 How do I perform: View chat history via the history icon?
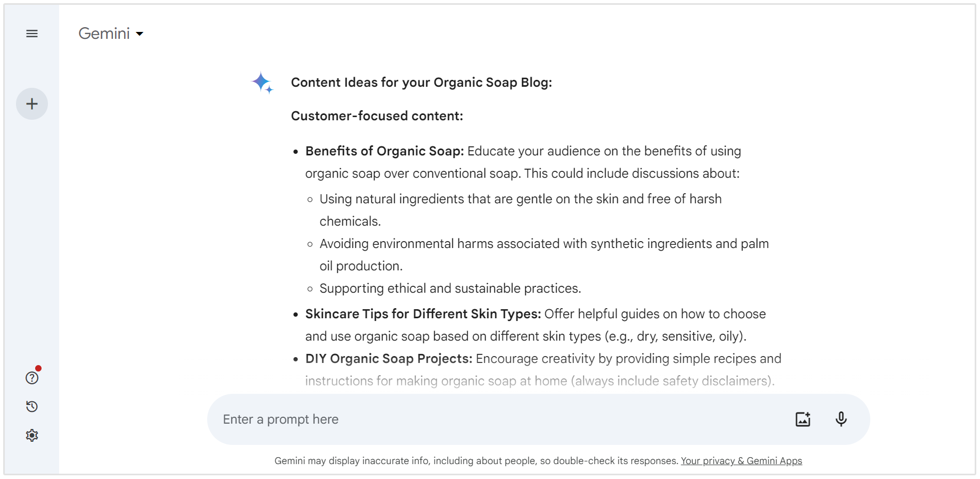(31, 407)
